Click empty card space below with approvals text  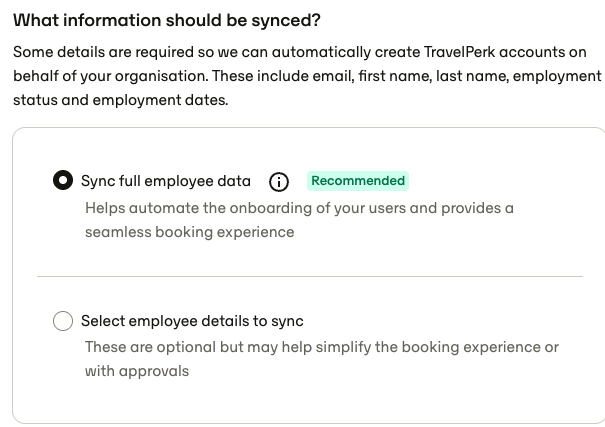[309, 401]
